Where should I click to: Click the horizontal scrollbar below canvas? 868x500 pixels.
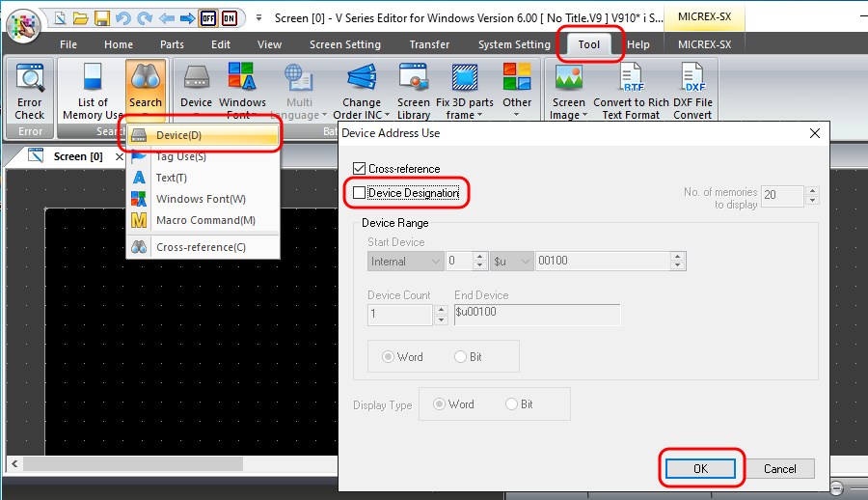[x=174, y=463]
